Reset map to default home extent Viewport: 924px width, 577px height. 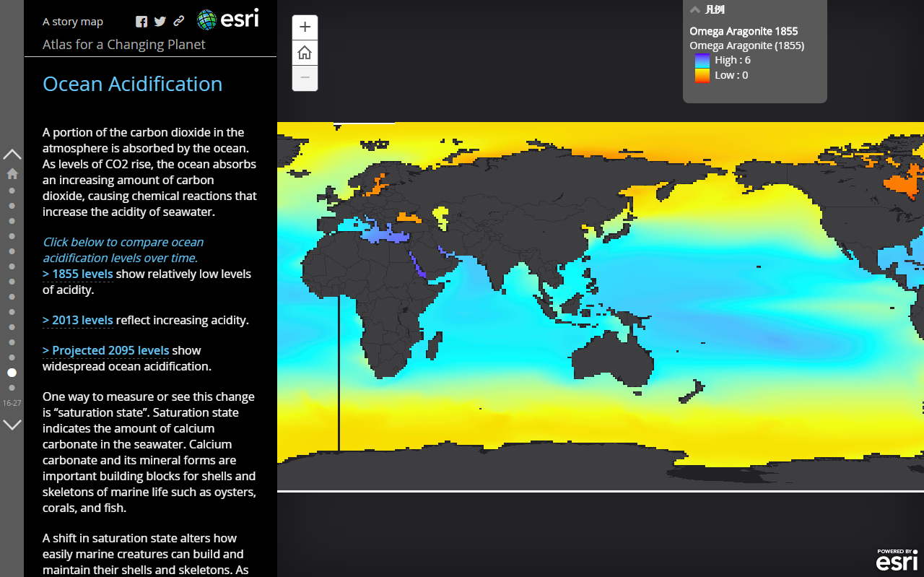tap(305, 53)
